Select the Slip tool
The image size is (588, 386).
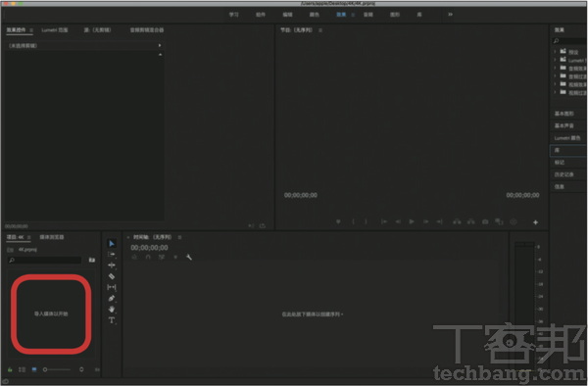point(112,287)
